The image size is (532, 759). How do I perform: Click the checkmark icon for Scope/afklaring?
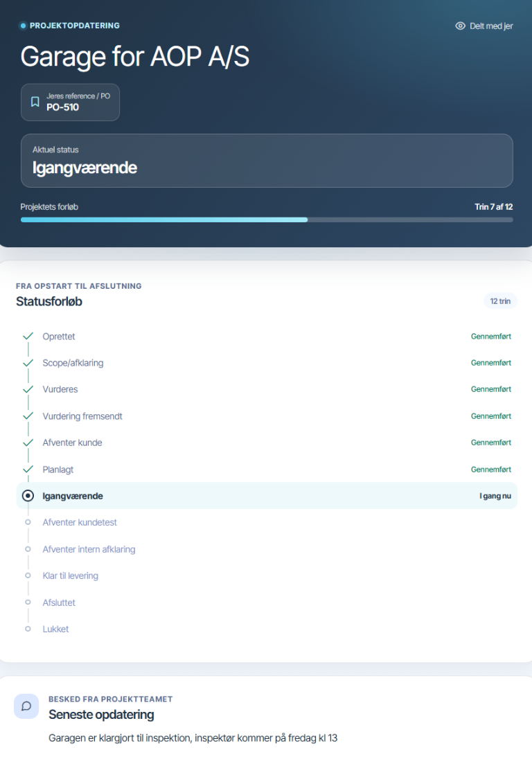tap(28, 363)
